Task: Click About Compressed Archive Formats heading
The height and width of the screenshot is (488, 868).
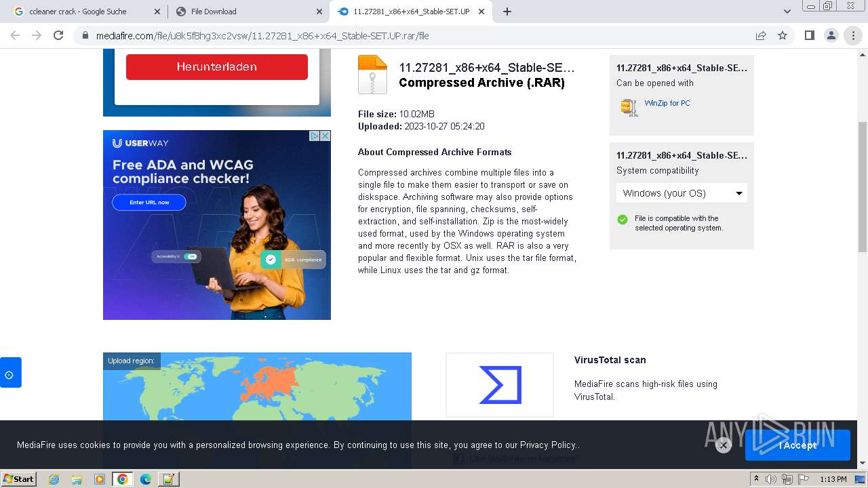Action: (435, 152)
